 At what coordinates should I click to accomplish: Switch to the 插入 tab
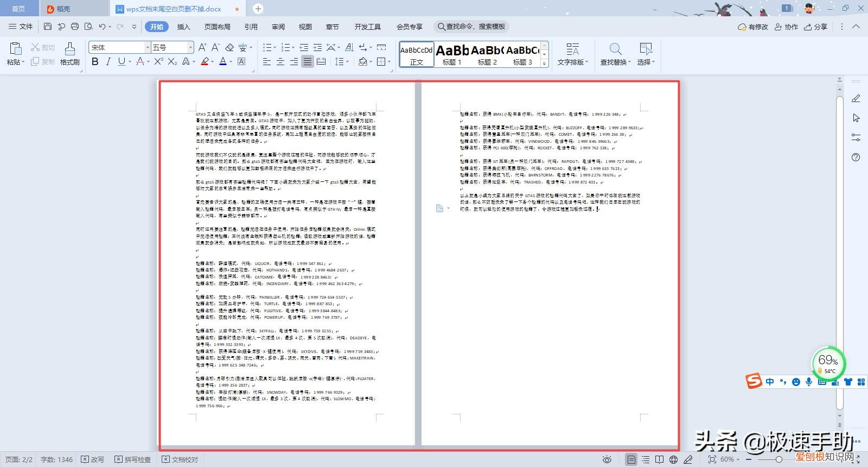click(184, 27)
